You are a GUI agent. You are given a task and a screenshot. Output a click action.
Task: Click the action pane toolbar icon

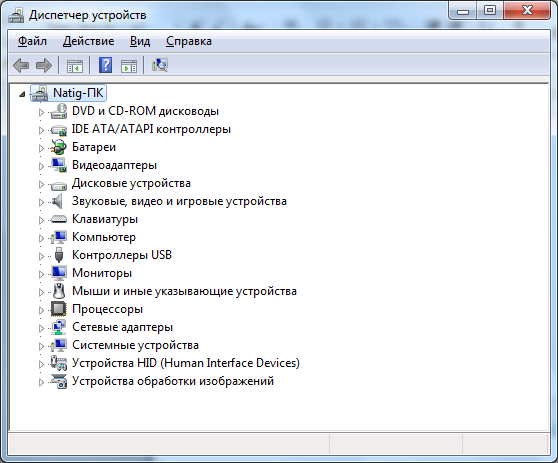(x=129, y=66)
